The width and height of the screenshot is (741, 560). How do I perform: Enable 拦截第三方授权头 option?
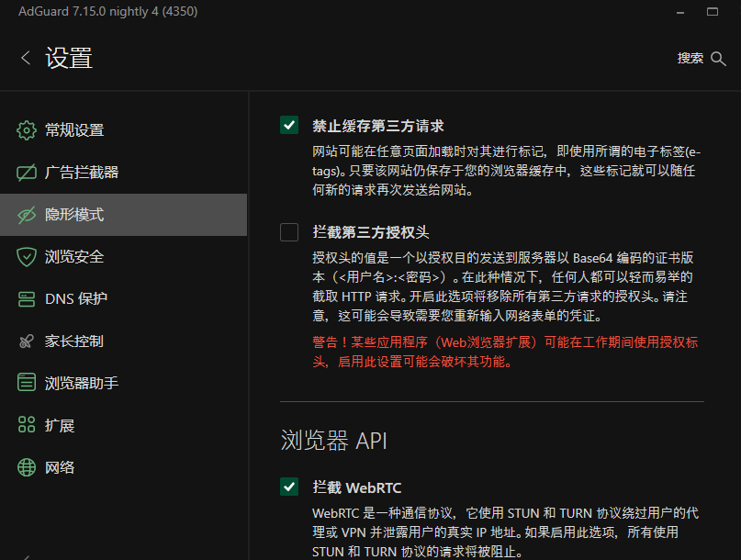[289, 232]
